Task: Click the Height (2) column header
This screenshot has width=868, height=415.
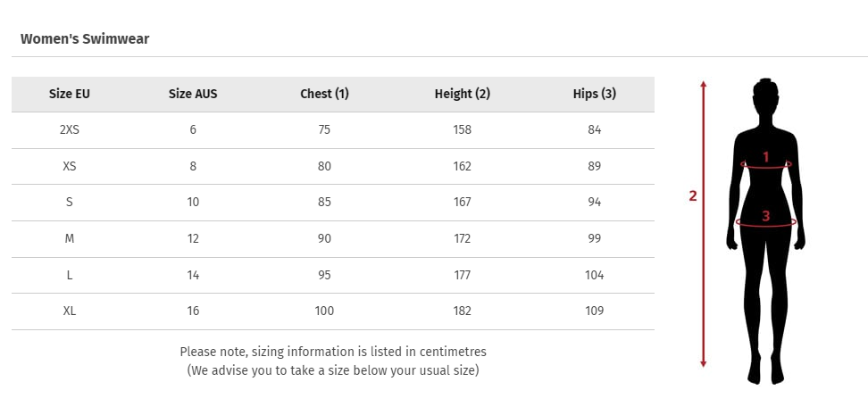Action: 463,94
